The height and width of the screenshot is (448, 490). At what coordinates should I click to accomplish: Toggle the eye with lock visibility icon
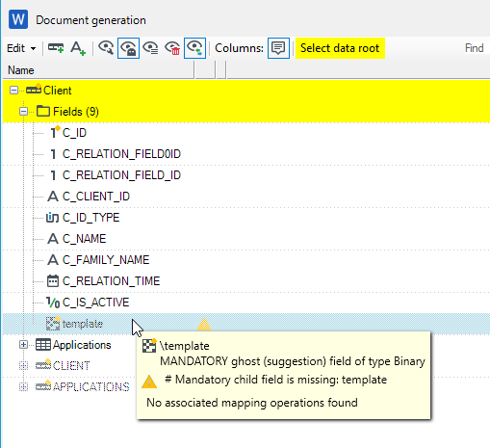128,48
